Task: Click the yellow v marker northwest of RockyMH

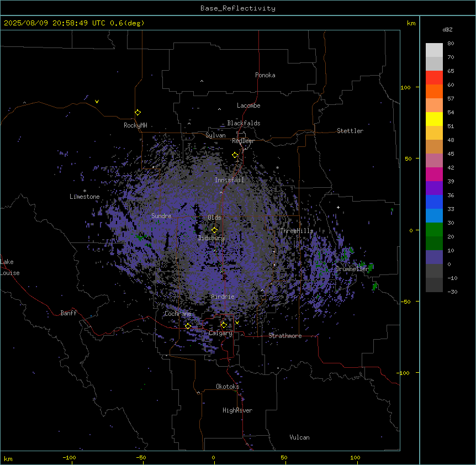Action: (97, 102)
